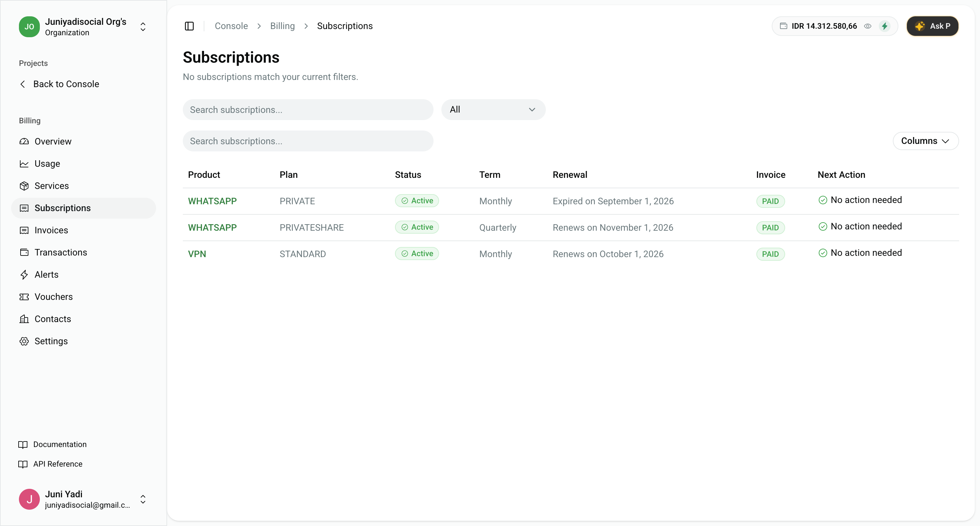Click 'Expired on September 1, 2026'
980x526 pixels.
point(613,201)
